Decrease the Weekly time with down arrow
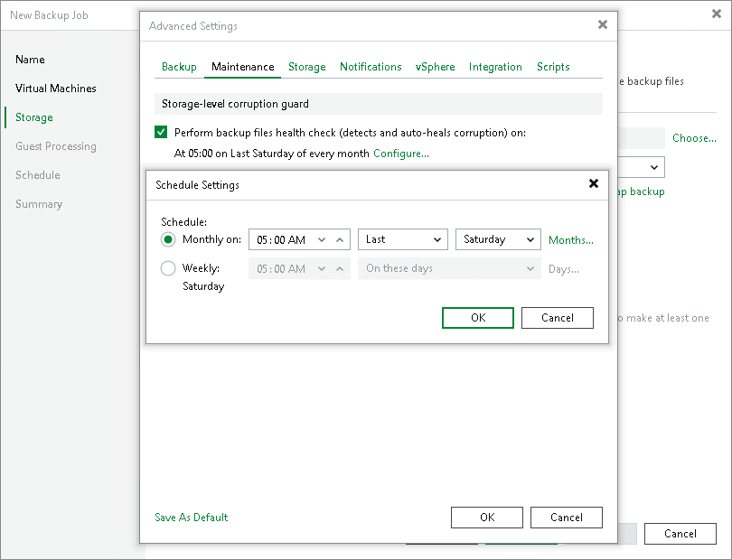This screenshot has width=732, height=560. [x=322, y=269]
